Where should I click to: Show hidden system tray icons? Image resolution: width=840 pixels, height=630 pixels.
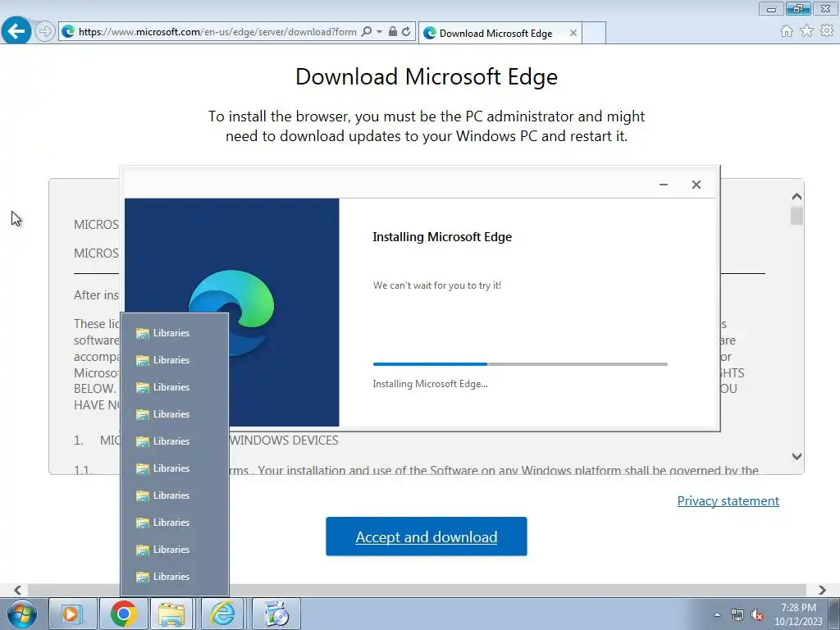click(717, 614)
